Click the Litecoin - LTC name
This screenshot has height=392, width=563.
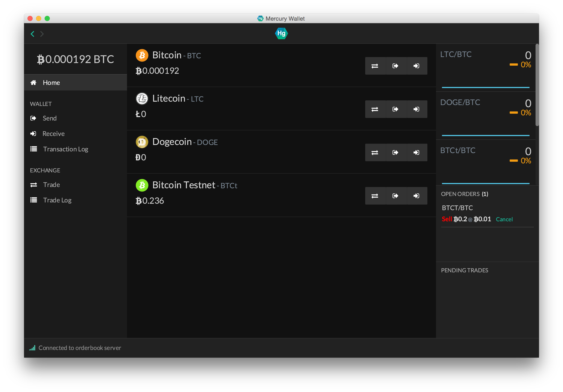[x=178, y=98]
